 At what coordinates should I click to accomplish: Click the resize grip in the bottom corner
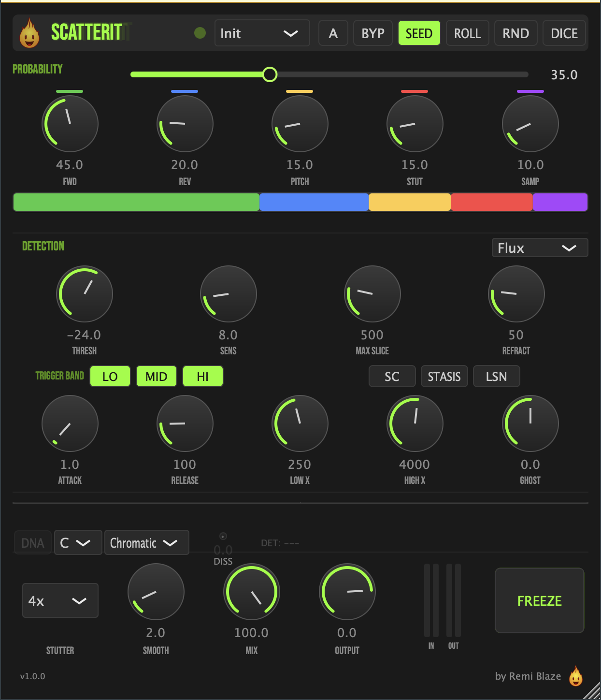[592, 691]
